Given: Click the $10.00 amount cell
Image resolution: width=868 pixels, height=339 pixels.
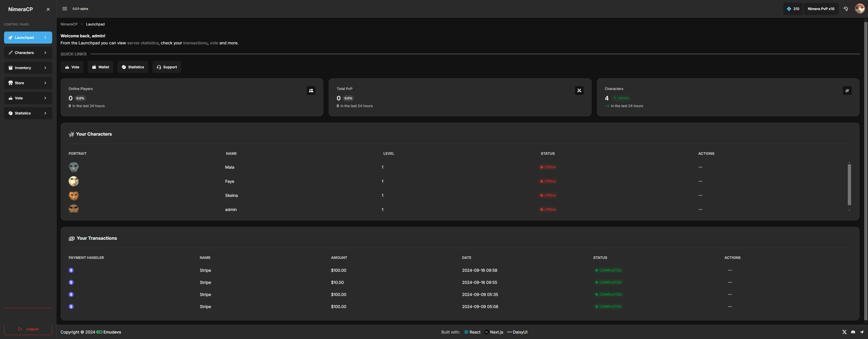Looking at the screenshot, I should point(337,283).
